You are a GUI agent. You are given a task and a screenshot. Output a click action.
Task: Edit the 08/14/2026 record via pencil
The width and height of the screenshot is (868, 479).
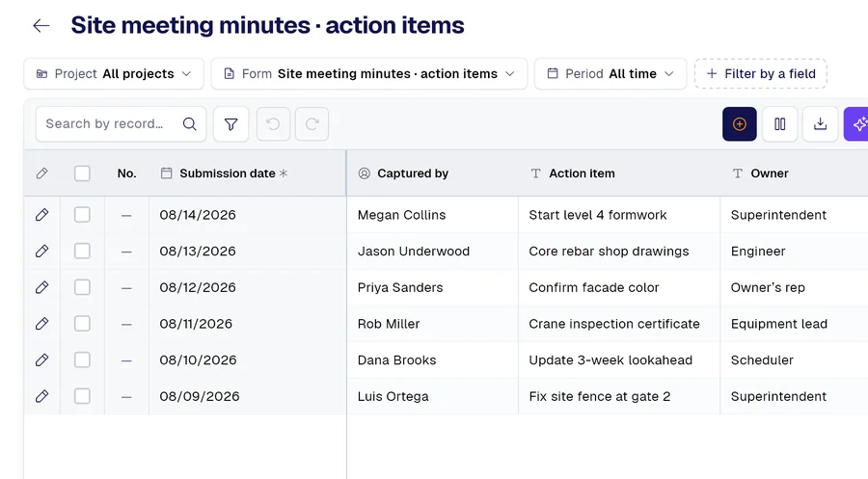click(x=41, y=215)
